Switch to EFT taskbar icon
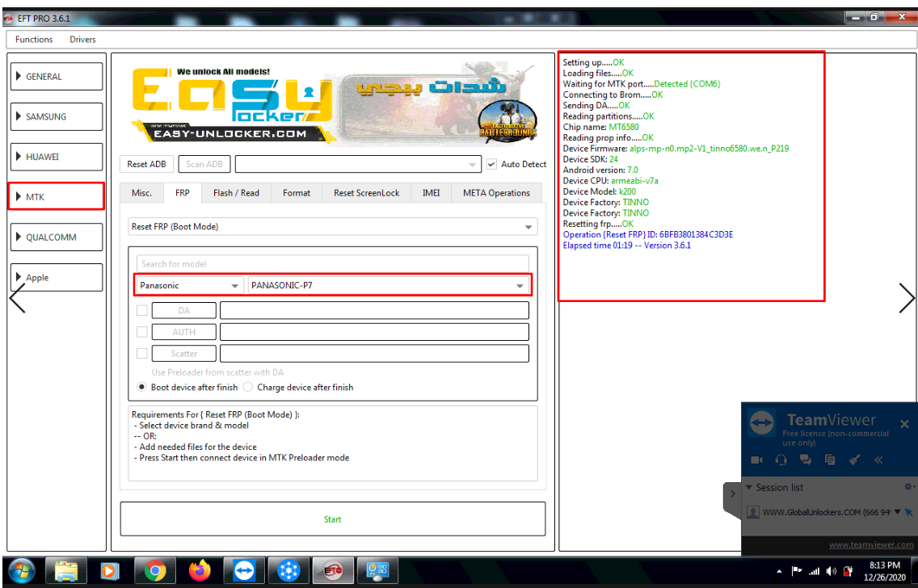This screenshot has width=918, height=588. coord(333,570)
